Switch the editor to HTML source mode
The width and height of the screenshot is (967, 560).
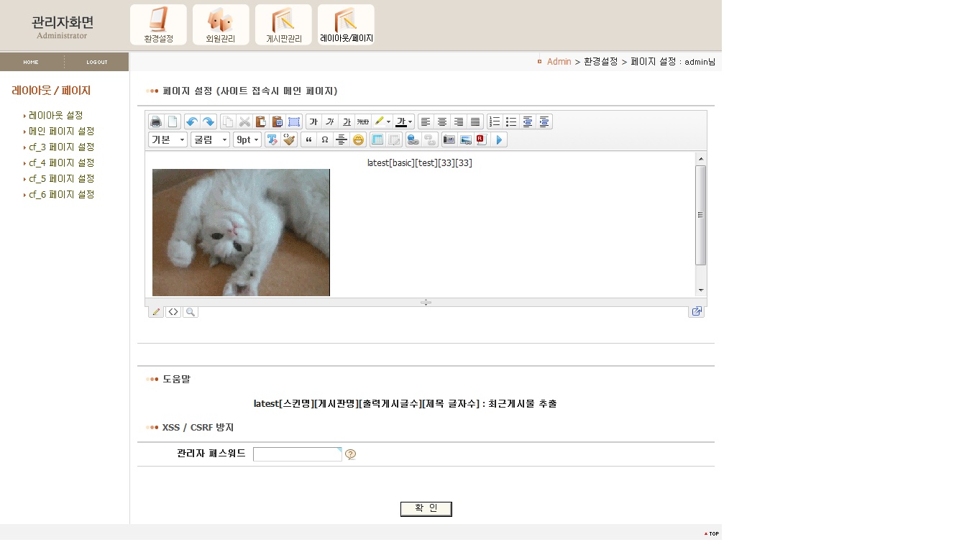173,312
